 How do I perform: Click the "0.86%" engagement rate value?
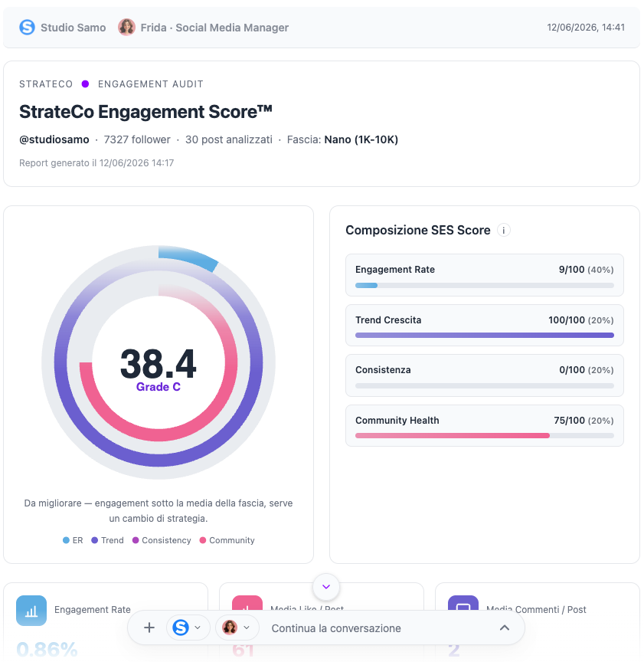click(x=47, y=649)
